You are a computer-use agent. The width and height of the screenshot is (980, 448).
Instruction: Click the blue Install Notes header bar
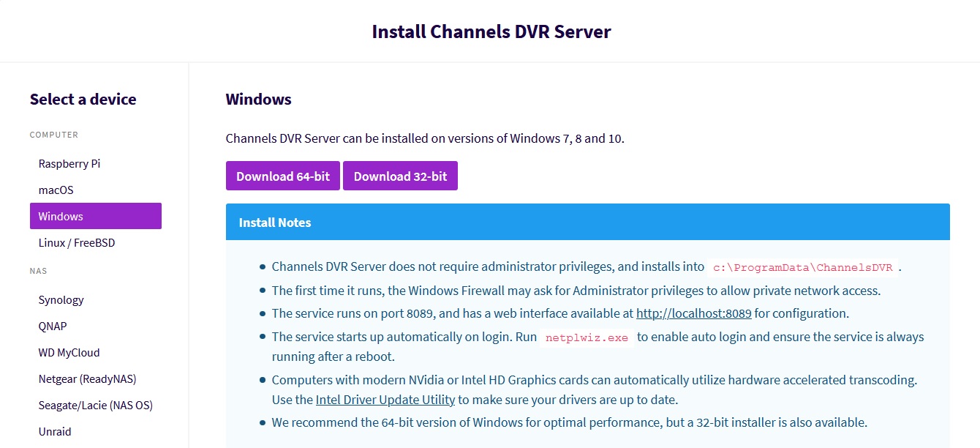pos(587,223)
